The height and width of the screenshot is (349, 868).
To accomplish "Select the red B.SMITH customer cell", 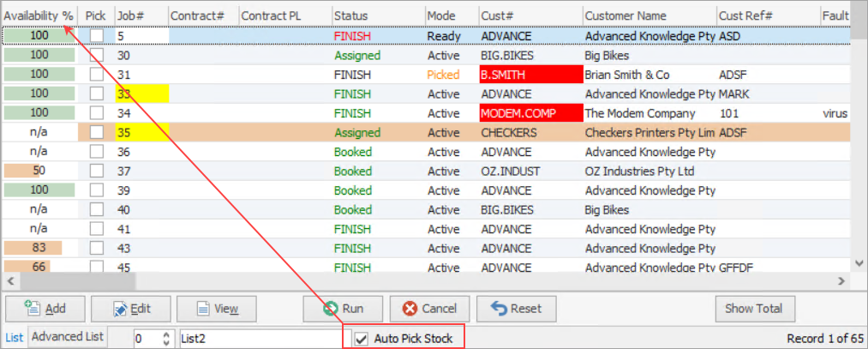I will [x=531, y=75].
